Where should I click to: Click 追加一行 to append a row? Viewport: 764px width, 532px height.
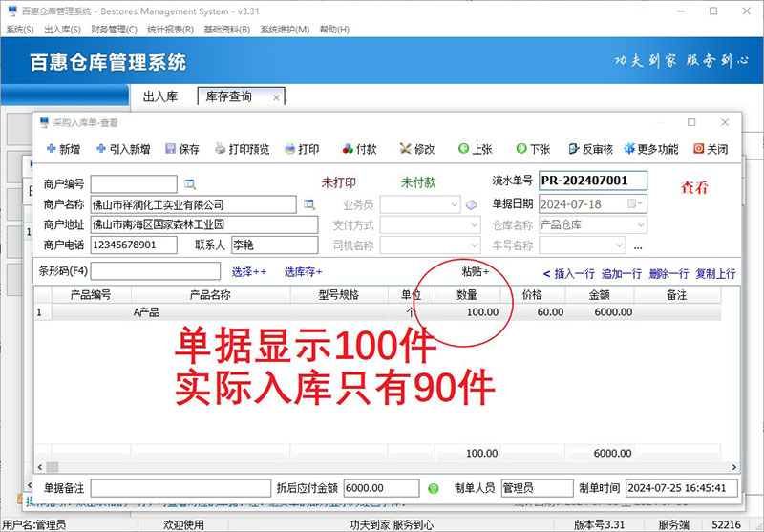pos(622,274)
